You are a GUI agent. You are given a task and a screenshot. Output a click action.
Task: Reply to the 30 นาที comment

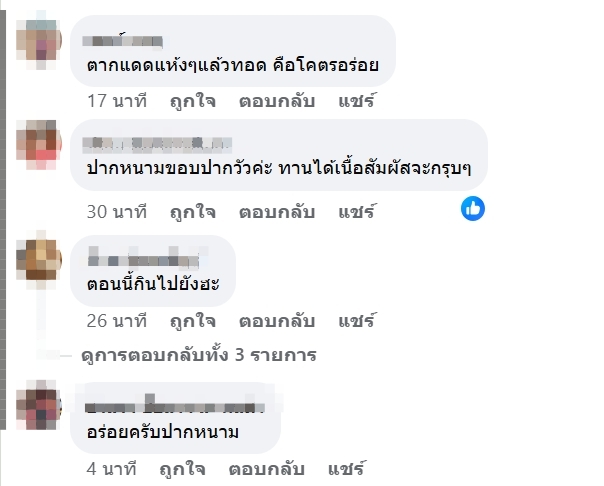point(277,211)
